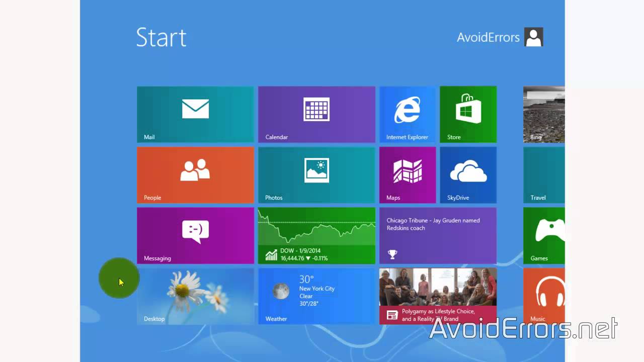Launch the Internet Explorer tile
Image resolution: width=644 pixels, height=362 pixels.
(x=408, y=114)
